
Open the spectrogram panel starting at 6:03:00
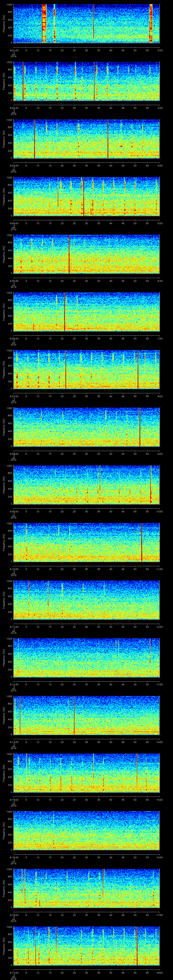[x=87, y=139]
